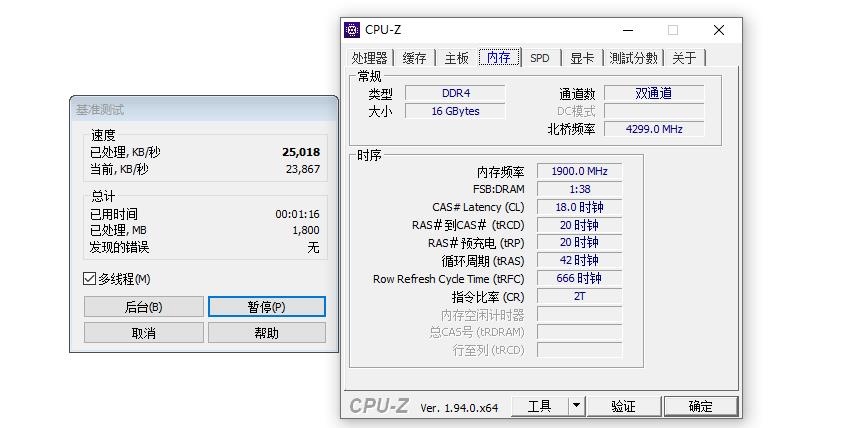Click the 取消 button in benchmark dialog
This screenshot has width=849, height=428.
143,333
